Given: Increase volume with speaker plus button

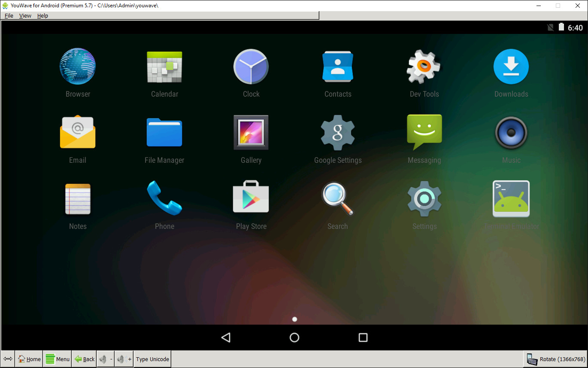Looking at the screenshot, I should tap(124, 359).
